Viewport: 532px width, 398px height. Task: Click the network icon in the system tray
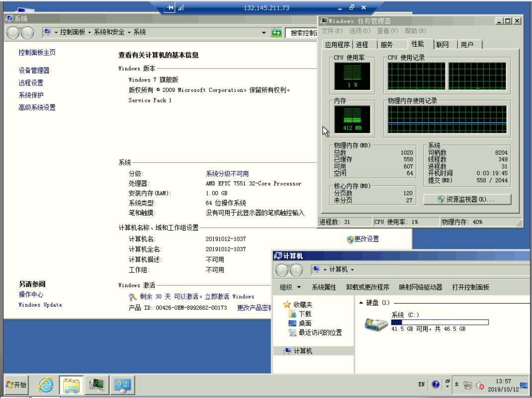point(467,385)
